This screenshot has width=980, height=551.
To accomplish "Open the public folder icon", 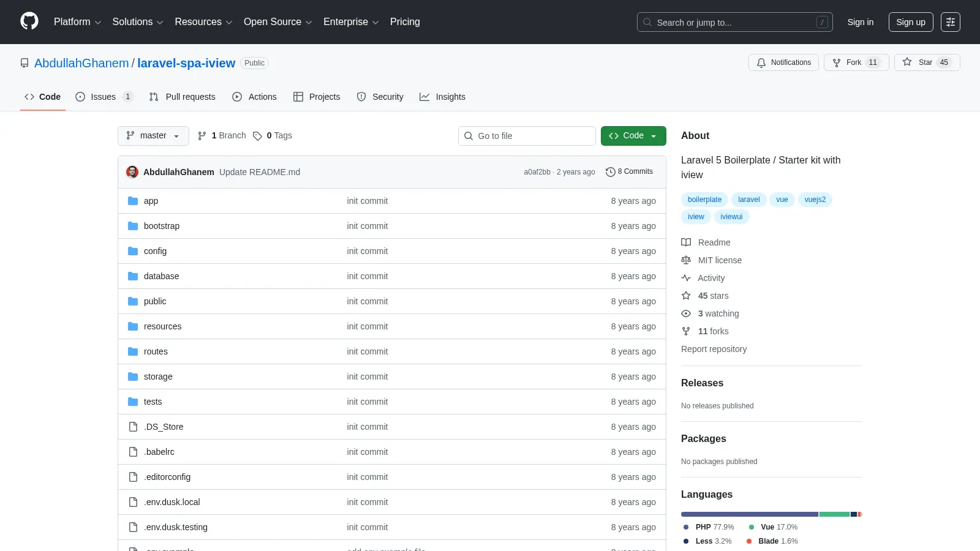I will pos(133,301).
